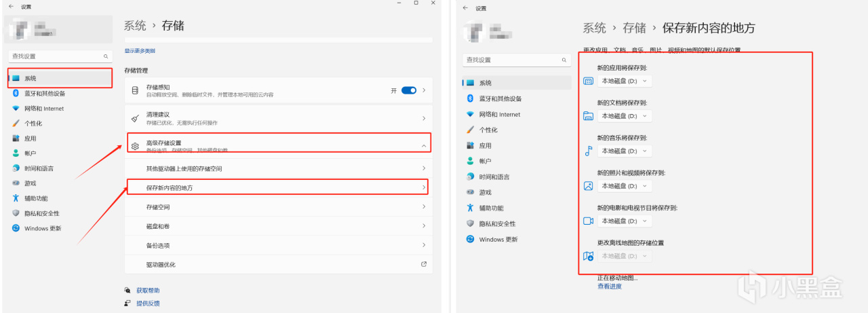Click 查找设置 field in 保存新内容的地方 window
The height and width of the screenshot is (313, 868).
click(517, 60)
